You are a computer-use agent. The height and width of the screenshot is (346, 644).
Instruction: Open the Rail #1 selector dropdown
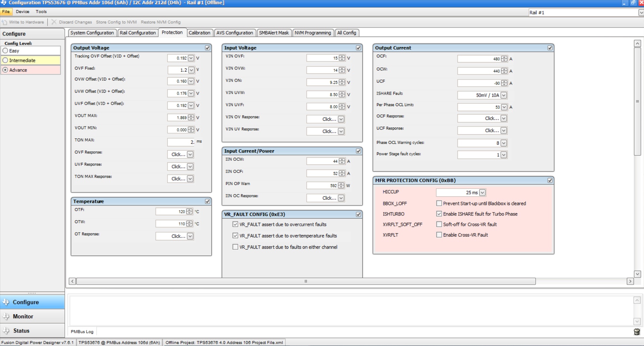coord(641,13)
